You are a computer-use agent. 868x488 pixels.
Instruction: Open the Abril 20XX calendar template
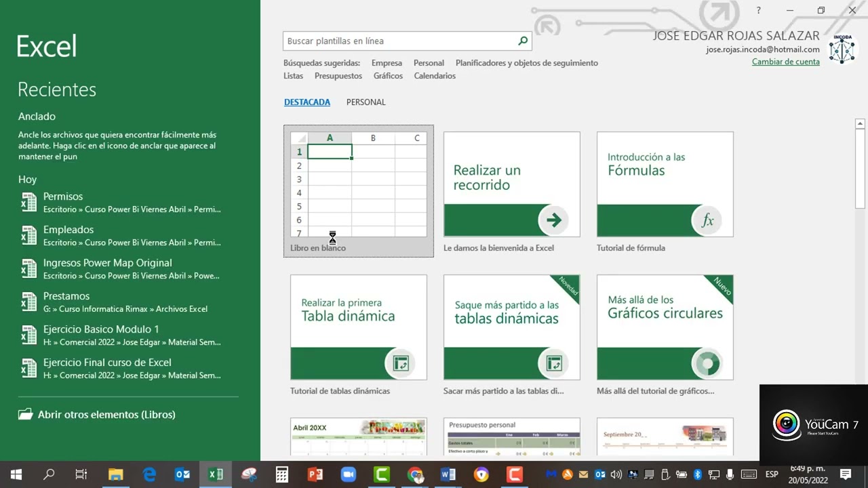click(359, 437)
